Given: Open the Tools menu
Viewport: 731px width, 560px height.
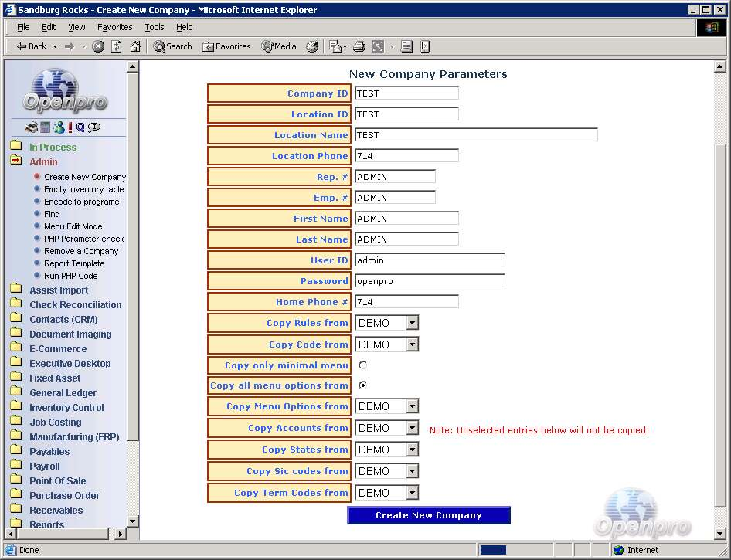Looking at the screenshot, I should [x=155, y=27].
